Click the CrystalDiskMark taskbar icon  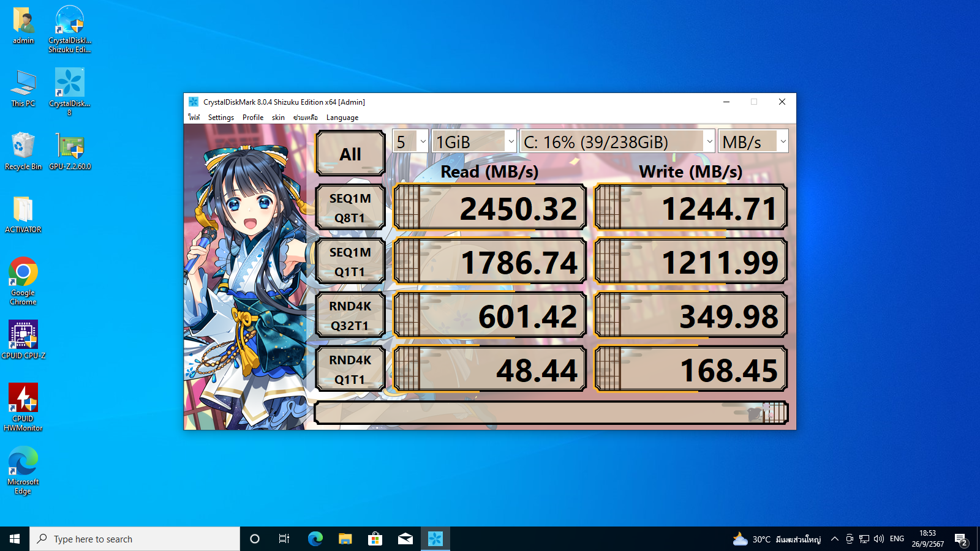(435, 539)
